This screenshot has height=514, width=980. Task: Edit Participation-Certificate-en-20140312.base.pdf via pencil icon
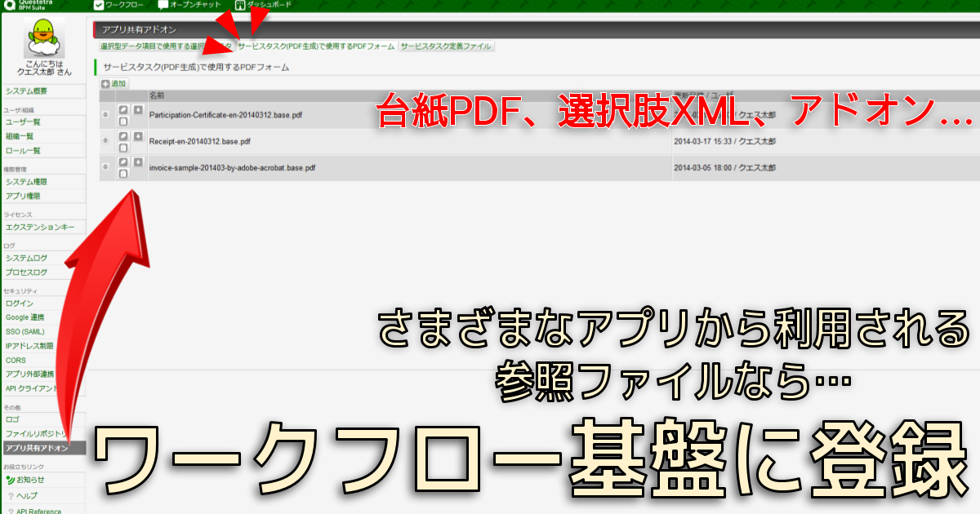pyautogui.click(x=122, y=110)
